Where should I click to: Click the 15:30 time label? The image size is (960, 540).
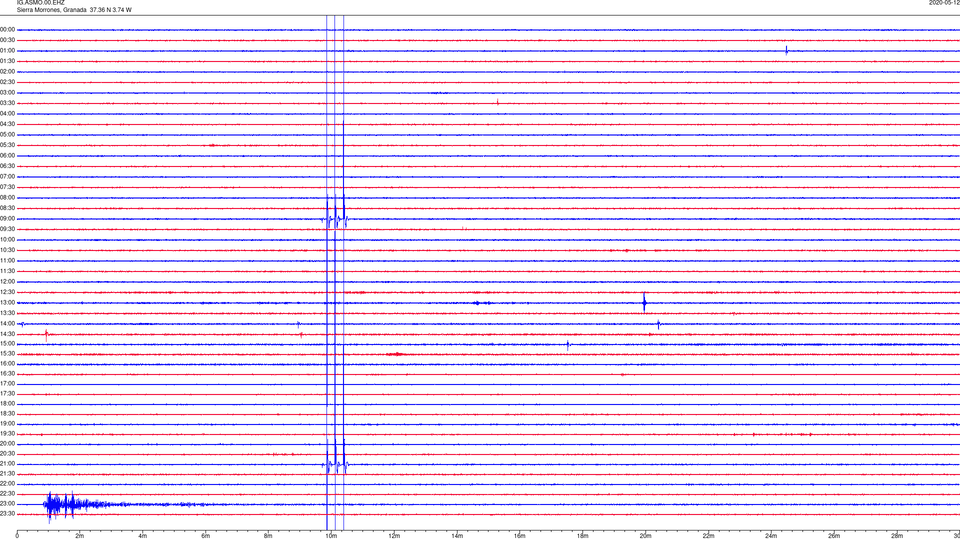pyautogui.click(x=7, y=353)
